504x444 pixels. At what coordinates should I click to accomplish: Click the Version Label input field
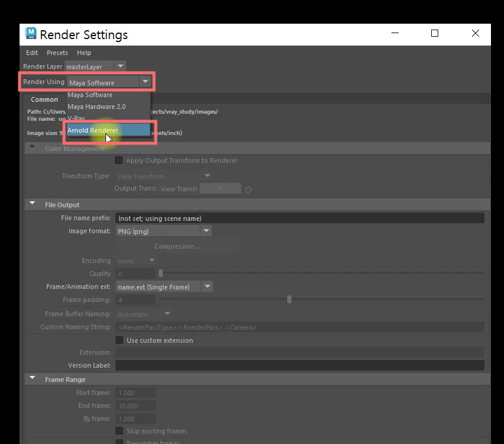point(300,365)
